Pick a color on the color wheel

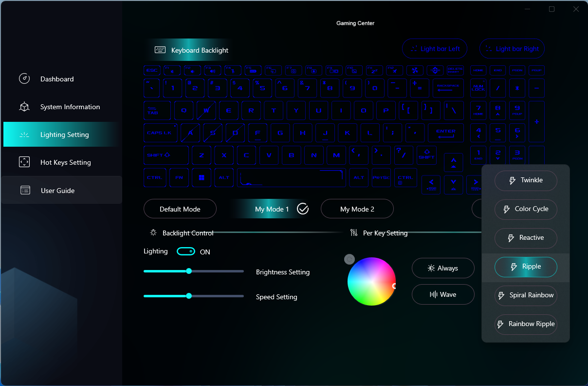tap(371, 281)
